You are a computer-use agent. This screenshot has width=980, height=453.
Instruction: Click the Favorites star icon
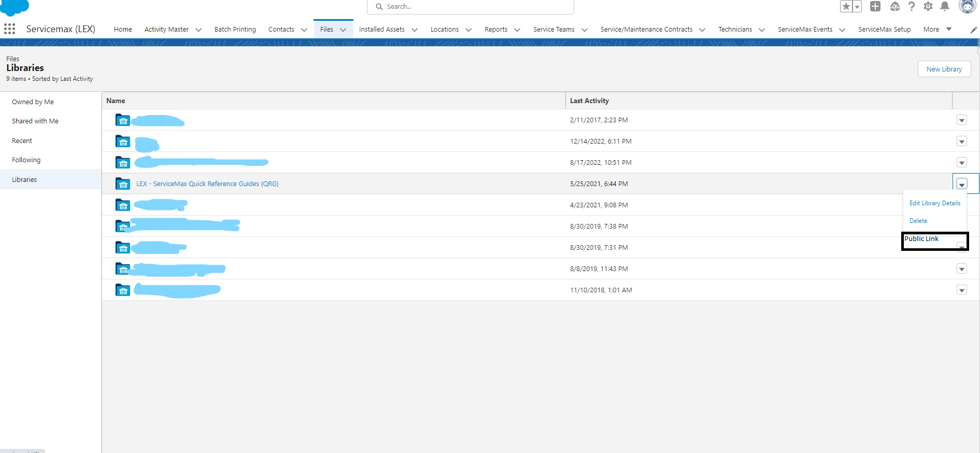tap(846, 6)
